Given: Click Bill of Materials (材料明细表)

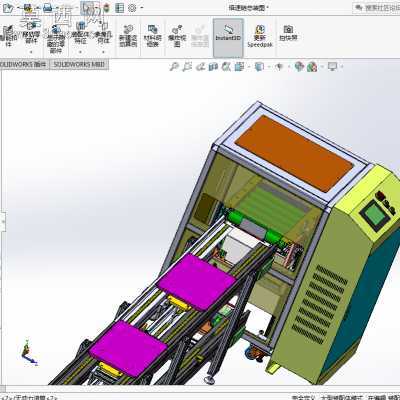Looking at the screenshot, I should [x=153, y=36].
